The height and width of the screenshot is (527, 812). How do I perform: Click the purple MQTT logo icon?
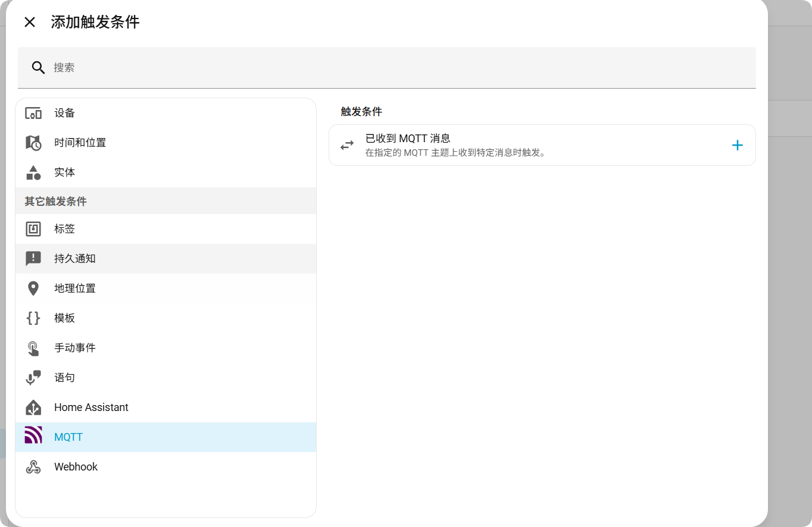click(33, 435)
